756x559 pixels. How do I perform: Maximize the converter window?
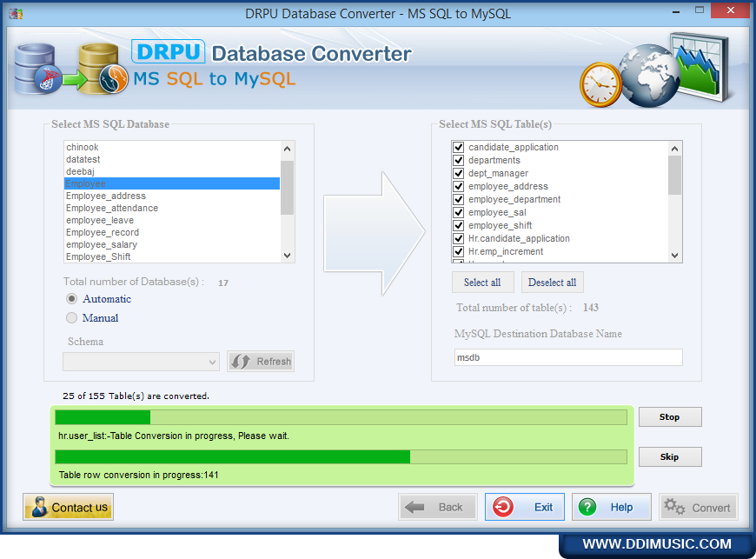(x=700, y=10)
